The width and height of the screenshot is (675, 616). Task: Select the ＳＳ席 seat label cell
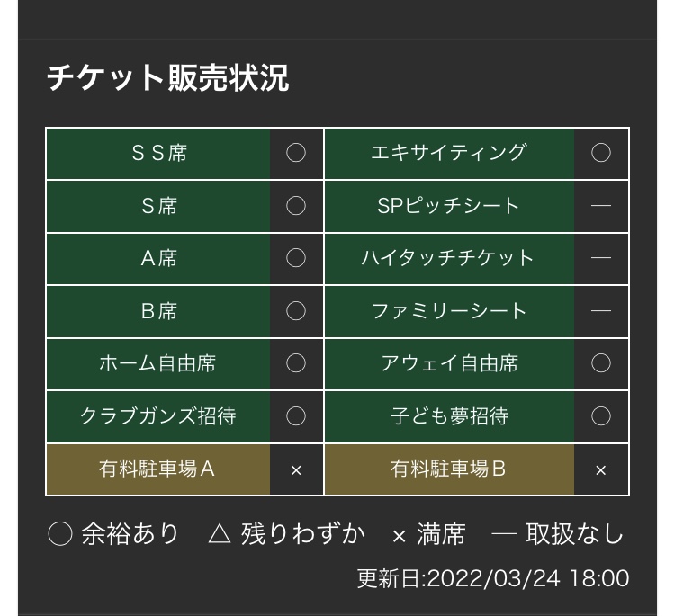[x=158, y=154]
